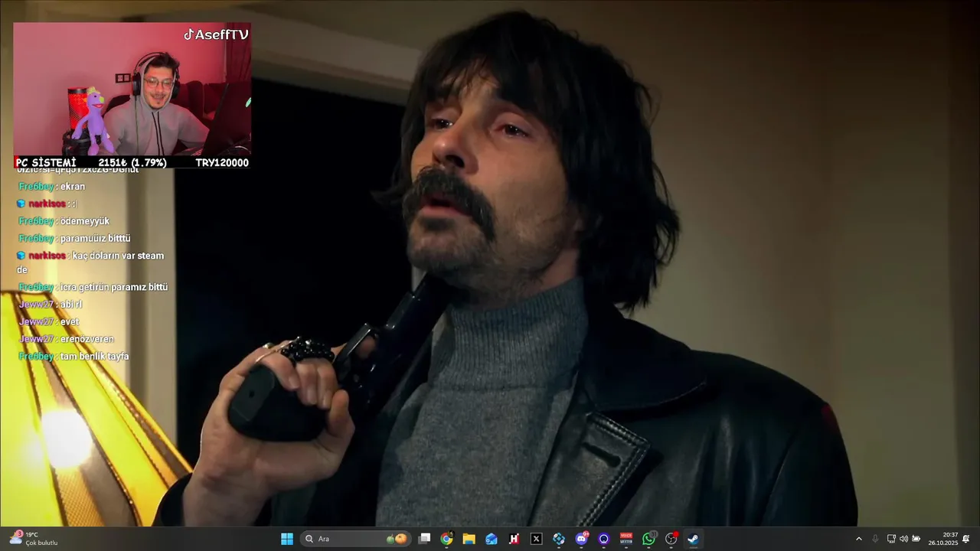
Task: Click the PC SİSTEMİ goal label
Action: [47, 162]
